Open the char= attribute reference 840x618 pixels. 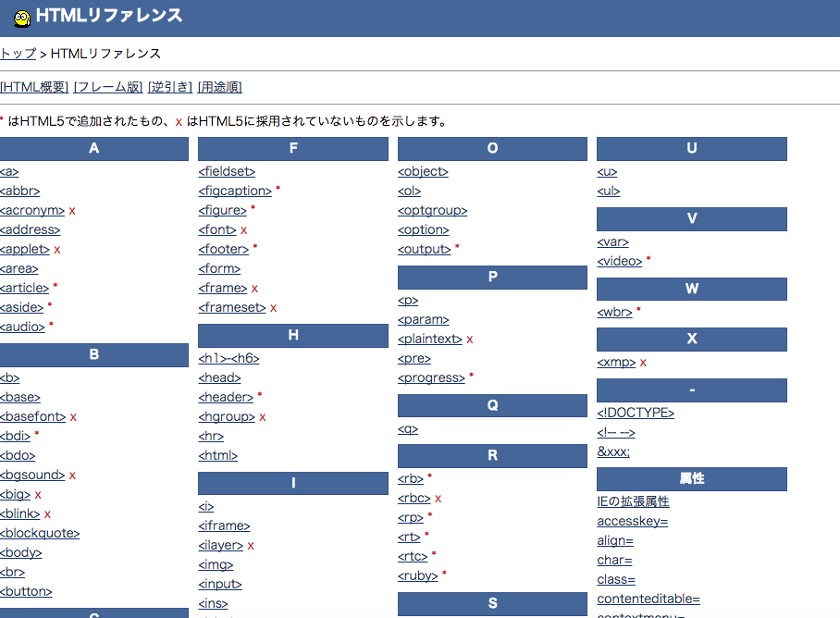point(614,560)
